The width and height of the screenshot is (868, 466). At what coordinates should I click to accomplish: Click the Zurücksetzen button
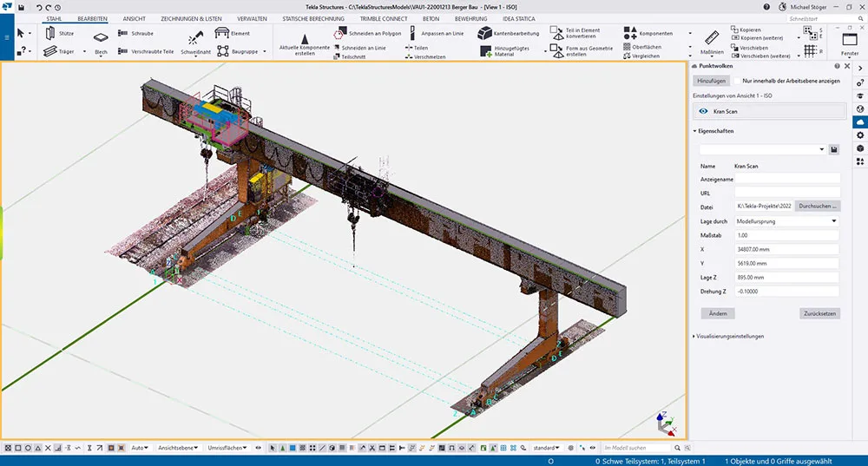point(820,313)
